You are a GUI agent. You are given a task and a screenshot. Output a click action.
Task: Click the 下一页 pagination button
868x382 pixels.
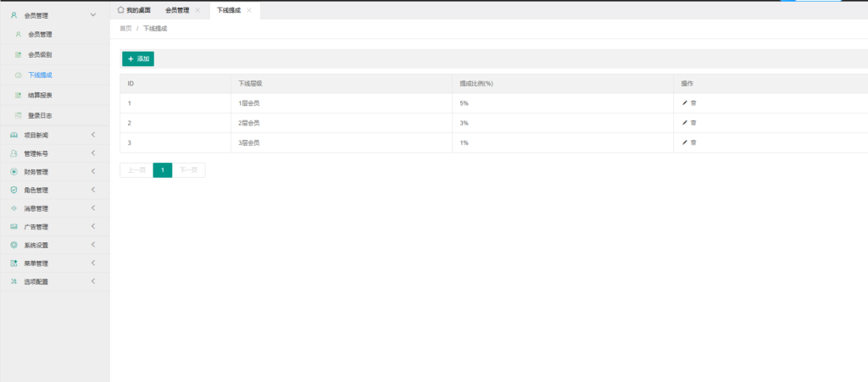pyautogui.click(x=188, y=170)
